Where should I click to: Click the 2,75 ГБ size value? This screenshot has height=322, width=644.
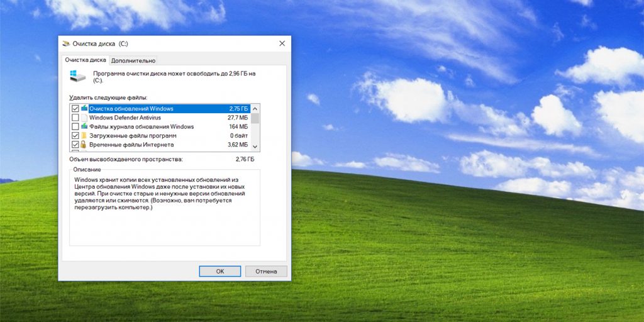[238, 109]
